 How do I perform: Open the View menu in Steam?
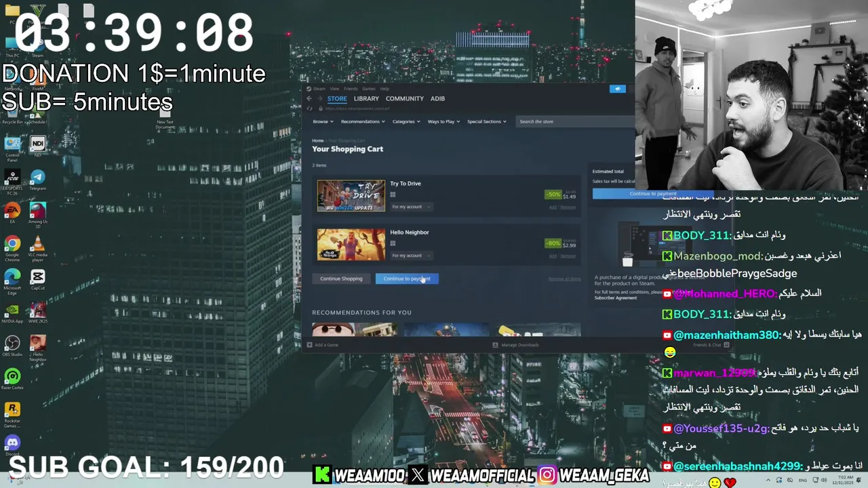334,89
